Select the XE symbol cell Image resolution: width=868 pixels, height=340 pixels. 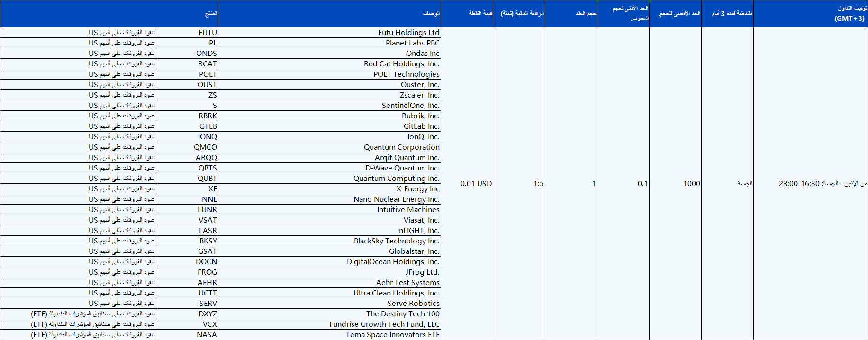pos(187,189)
